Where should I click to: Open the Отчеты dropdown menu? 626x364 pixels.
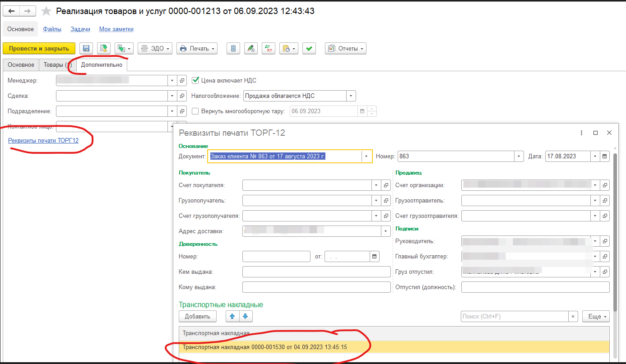pyautogui.click(x=345, y=49)
